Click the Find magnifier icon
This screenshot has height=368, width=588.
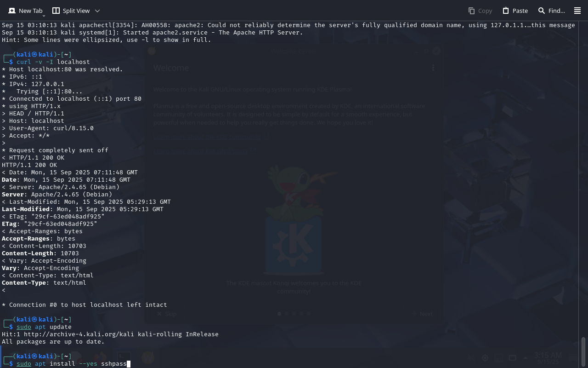542,11
